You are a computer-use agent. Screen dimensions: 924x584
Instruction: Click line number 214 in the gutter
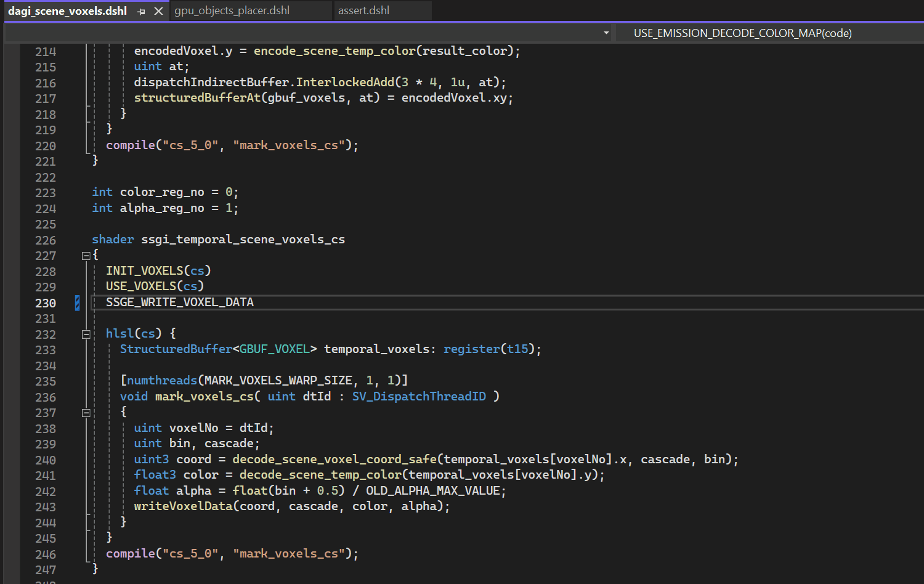tap(46, 51)
